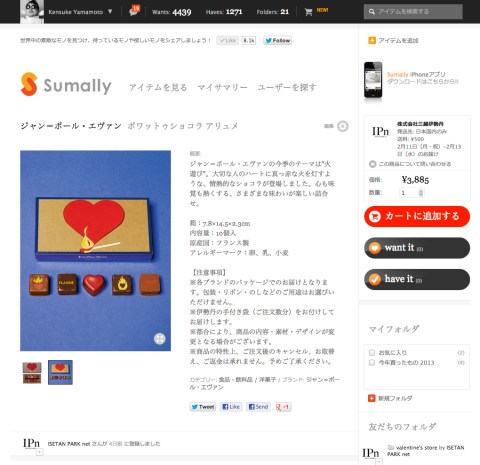Adjust quantity stepper arrows
The width and height of the screenshot is (480, 465).
pyautogui.click(x=421, y=193)
